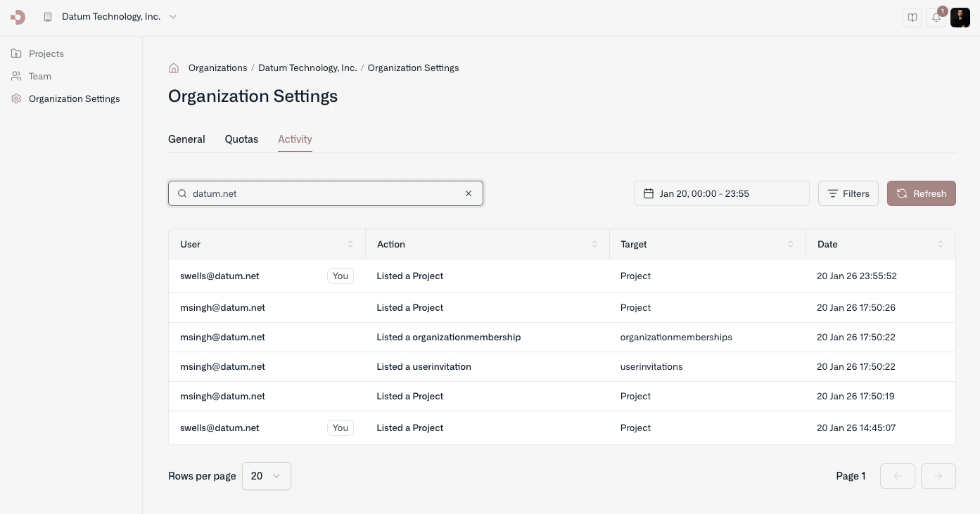Image resolution: width=980 pixels, height=514 pixels.
Task: Clear the datum.net search query
Action: [468, 193]
